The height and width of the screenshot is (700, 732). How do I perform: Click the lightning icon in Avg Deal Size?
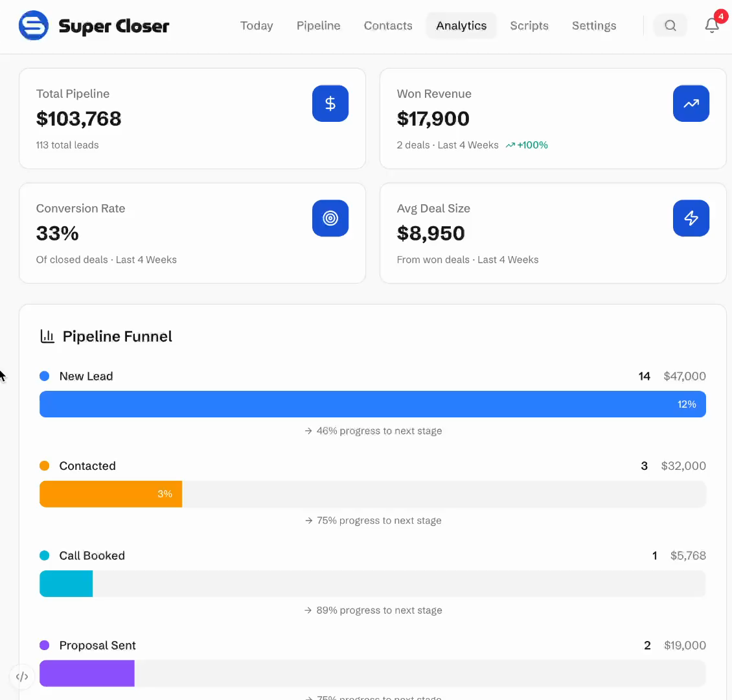pos(691,218)
